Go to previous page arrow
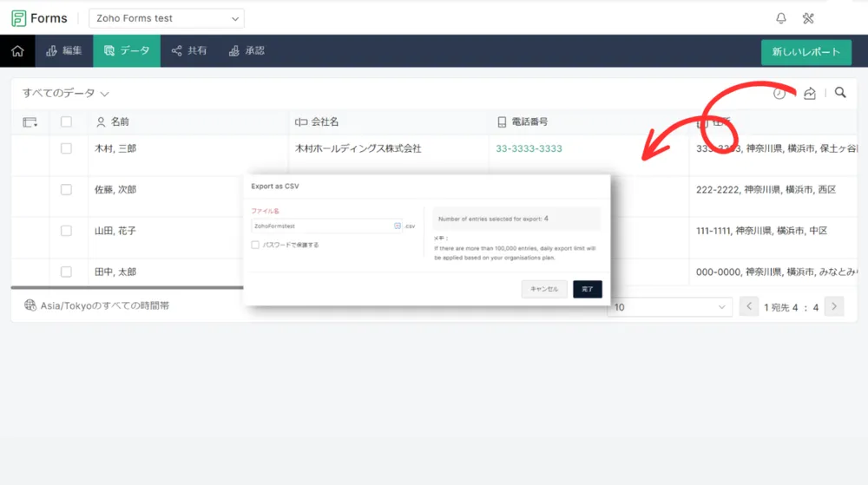The height and width of the screenshot is (485, 868). (749, 305)
